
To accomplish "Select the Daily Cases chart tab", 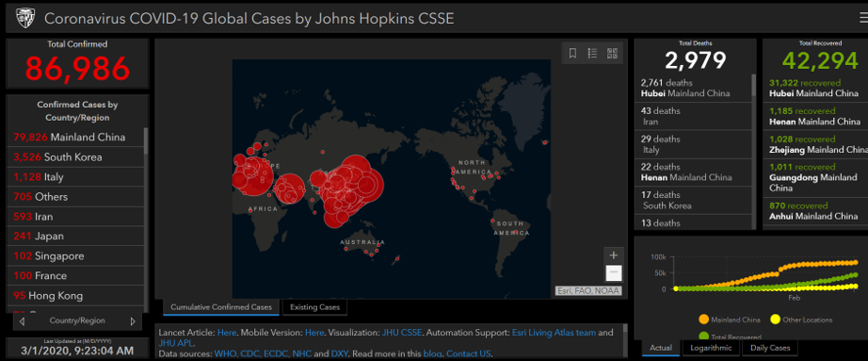I will point(770,348).
